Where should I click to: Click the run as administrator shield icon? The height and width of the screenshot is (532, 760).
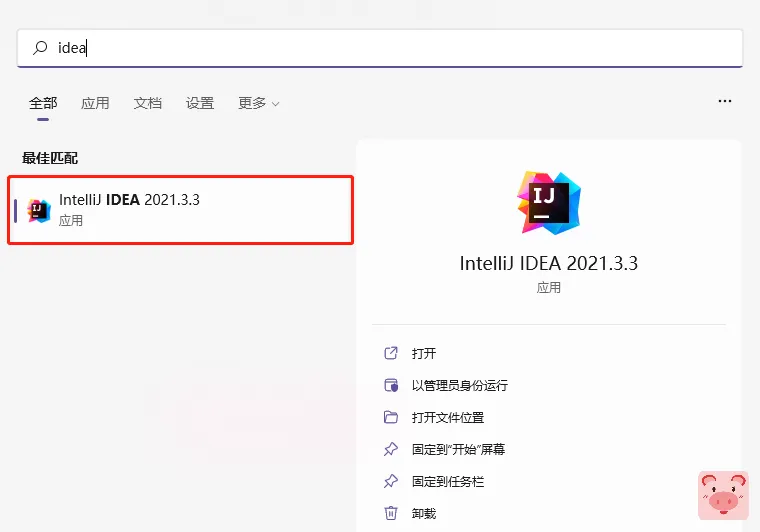391,385
